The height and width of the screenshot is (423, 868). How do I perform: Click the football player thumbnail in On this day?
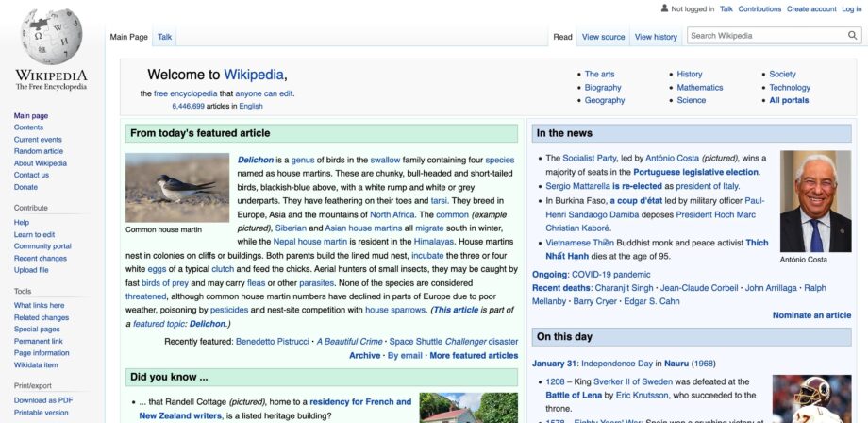point(811,398)
